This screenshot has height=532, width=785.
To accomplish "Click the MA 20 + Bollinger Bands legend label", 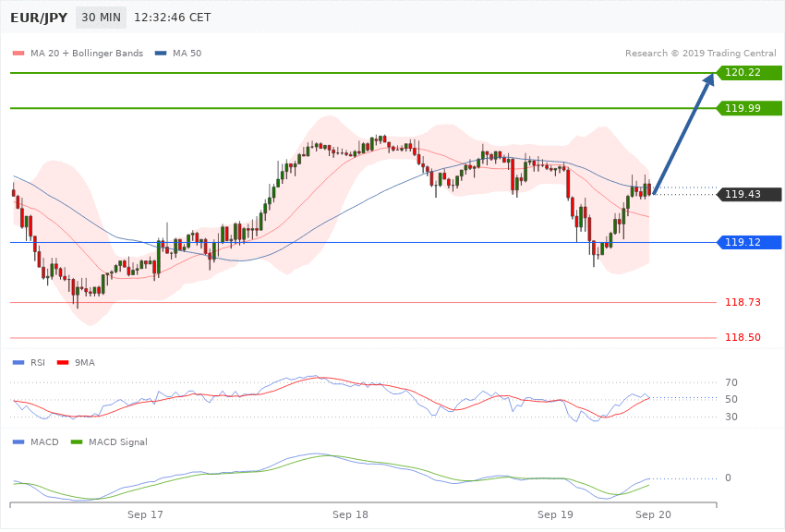I will point(87,53).
